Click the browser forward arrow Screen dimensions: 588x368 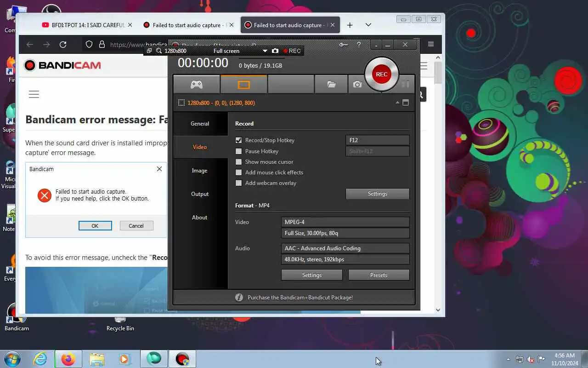click(46, 45)
